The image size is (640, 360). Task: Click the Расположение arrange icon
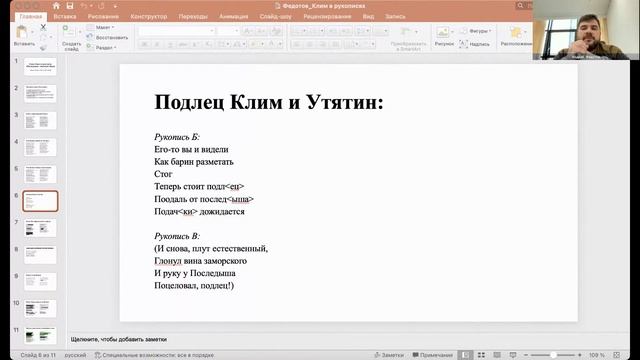tap(516, 33)
